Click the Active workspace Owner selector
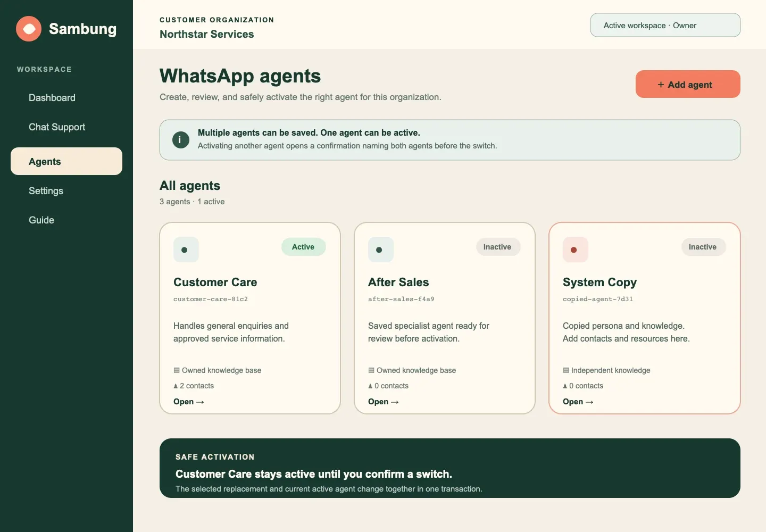Viewport: 766px width, 532px height. coord(665,25)
